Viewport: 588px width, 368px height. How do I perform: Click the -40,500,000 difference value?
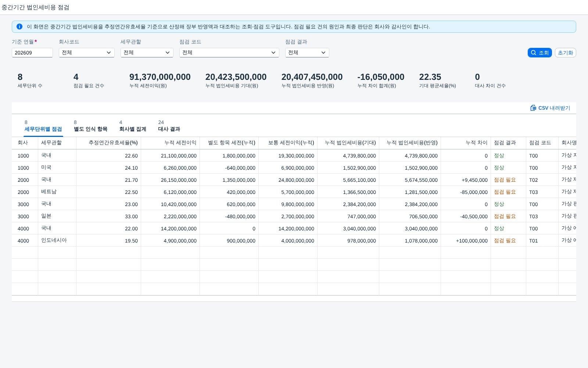[x=474, y=216]
